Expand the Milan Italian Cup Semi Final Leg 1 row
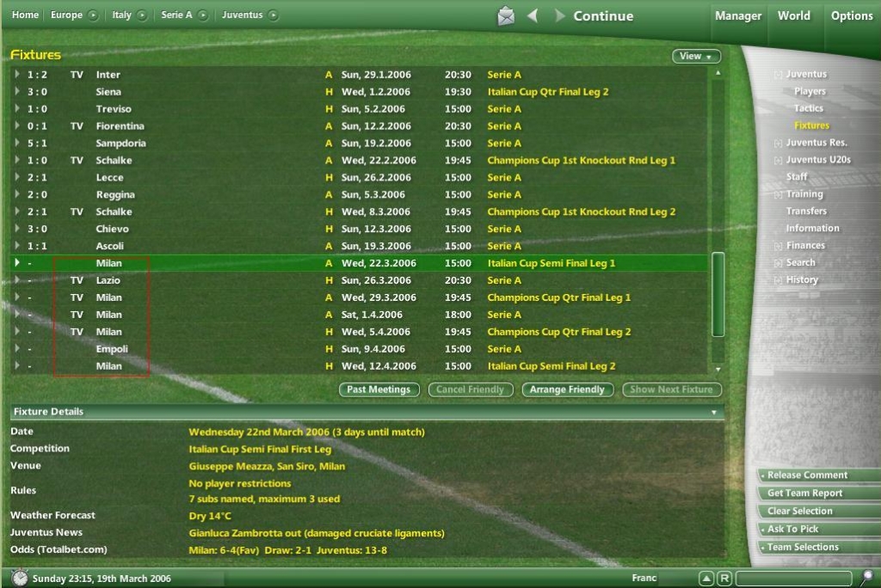The height and width of the screenshot is (588, 881). (17, 262)
